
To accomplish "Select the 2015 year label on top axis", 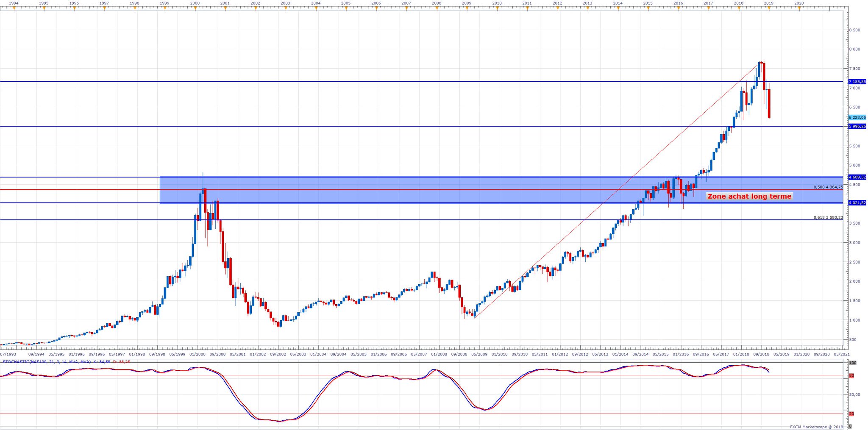I will point(648,3).
